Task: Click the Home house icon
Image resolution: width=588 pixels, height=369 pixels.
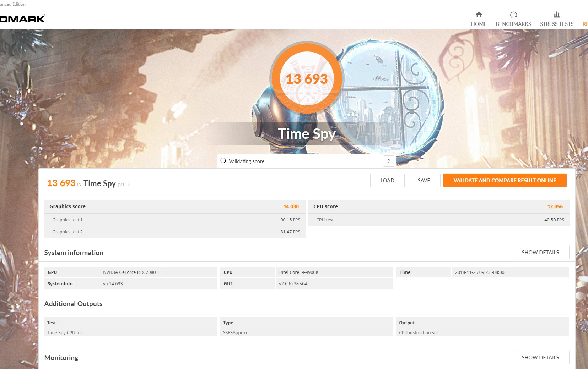Action: (479, 15)
